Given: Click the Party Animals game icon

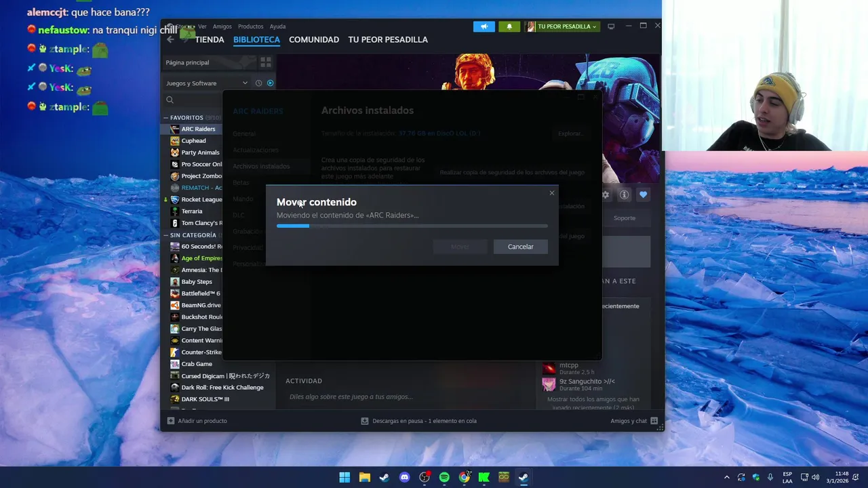Looking at the screenshot, I should point(175,152).
